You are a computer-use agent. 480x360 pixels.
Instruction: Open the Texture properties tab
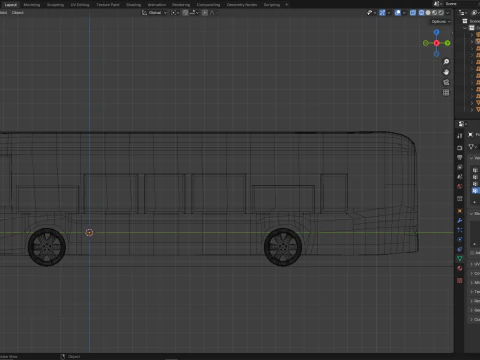tap(460, 281)
